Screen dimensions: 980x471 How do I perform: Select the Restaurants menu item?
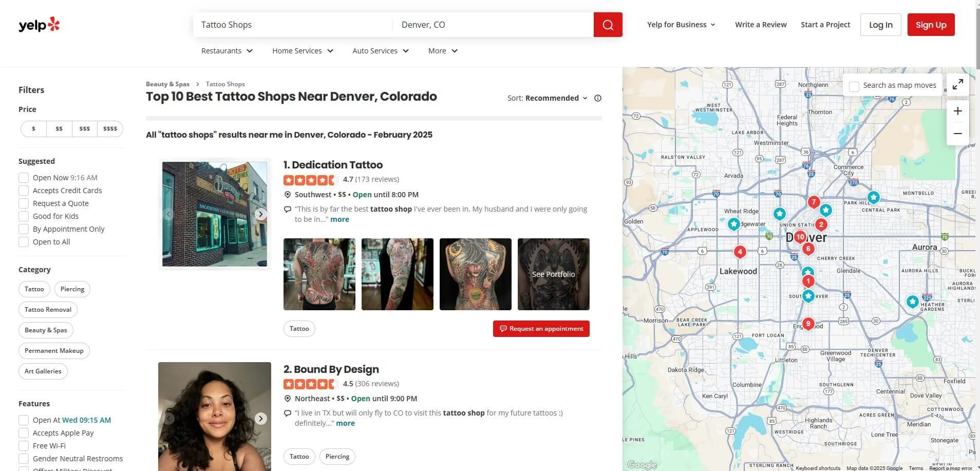[x=226, y=50]
